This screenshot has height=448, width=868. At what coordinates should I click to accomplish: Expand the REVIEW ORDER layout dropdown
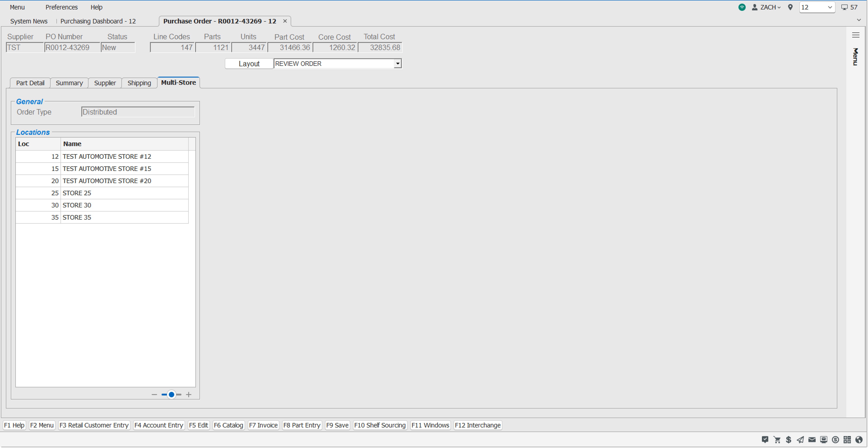pyautogui.click(x=398, y=64)
